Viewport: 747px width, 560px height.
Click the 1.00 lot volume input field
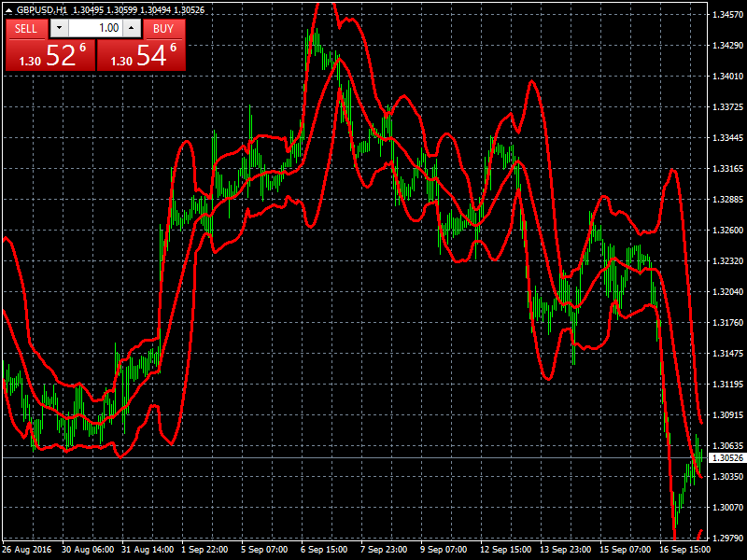point(95,28)
